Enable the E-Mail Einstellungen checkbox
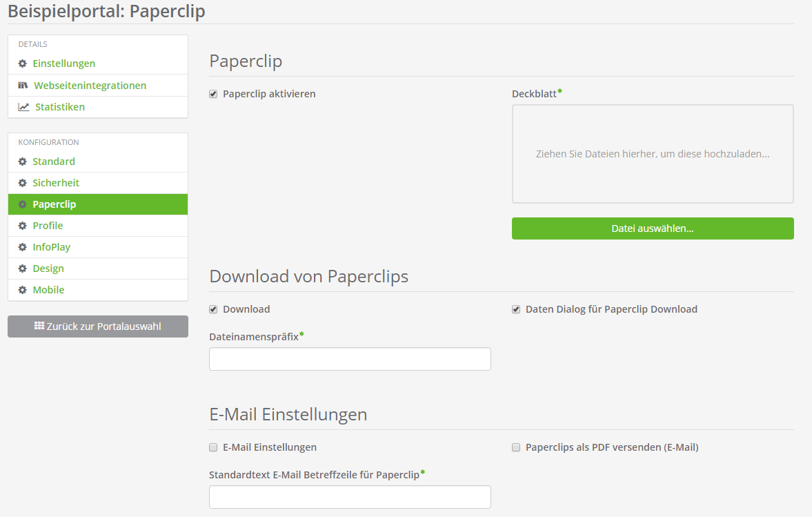The width and height of the screenshot is (812, 517). point(213,447)
